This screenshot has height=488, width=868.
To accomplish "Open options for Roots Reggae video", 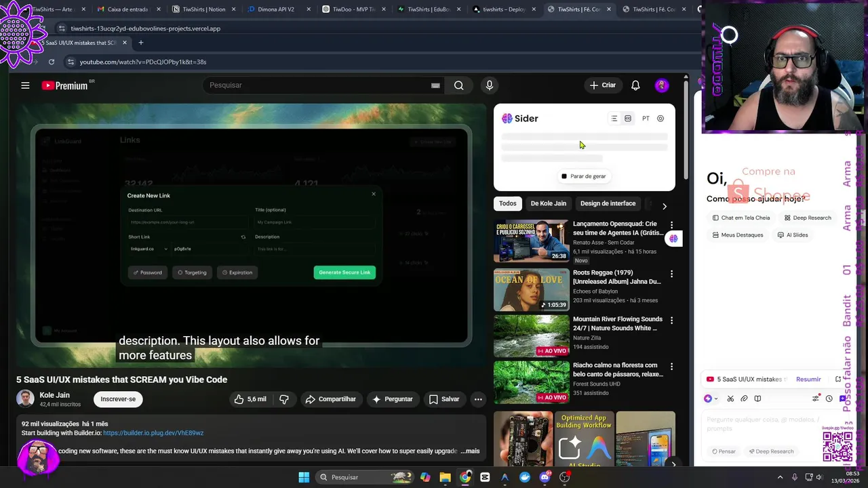I will click(671, 274).
